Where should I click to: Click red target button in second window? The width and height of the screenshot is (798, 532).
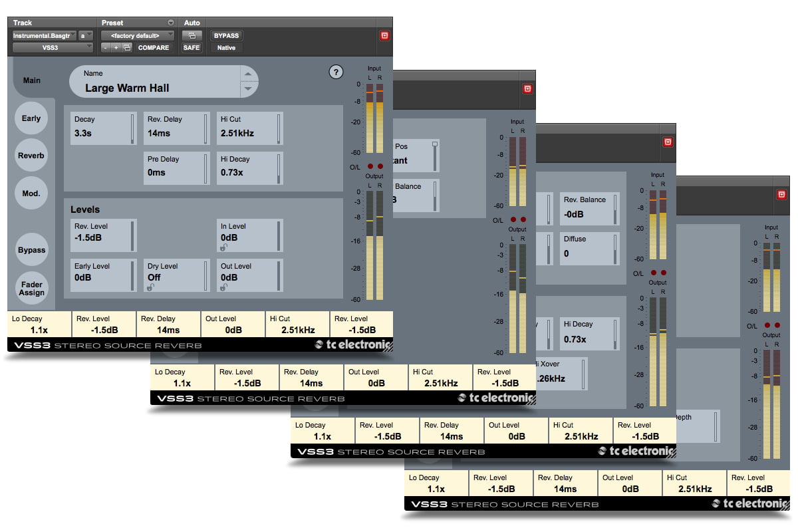527,88
